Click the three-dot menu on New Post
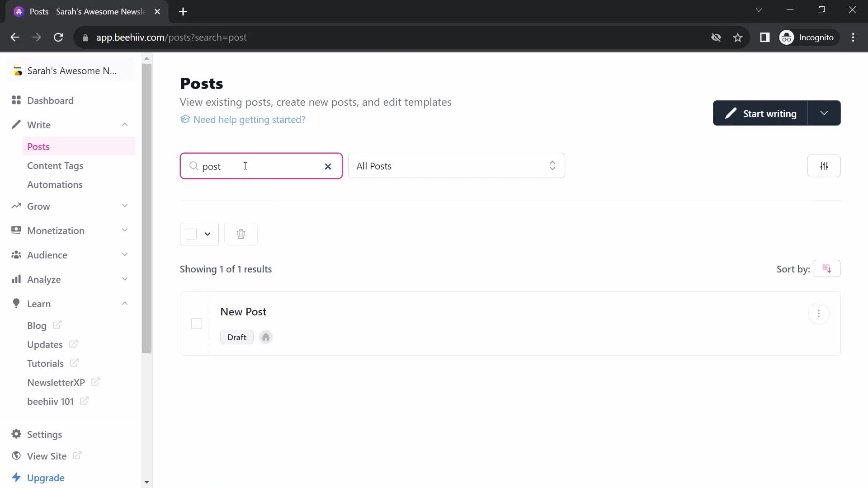 tap(819, 314)
